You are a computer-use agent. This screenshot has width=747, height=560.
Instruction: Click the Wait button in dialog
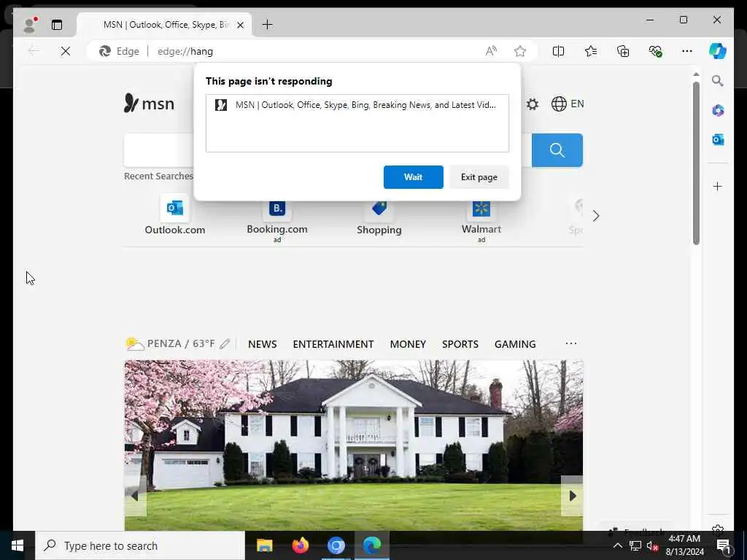(413, 177)
